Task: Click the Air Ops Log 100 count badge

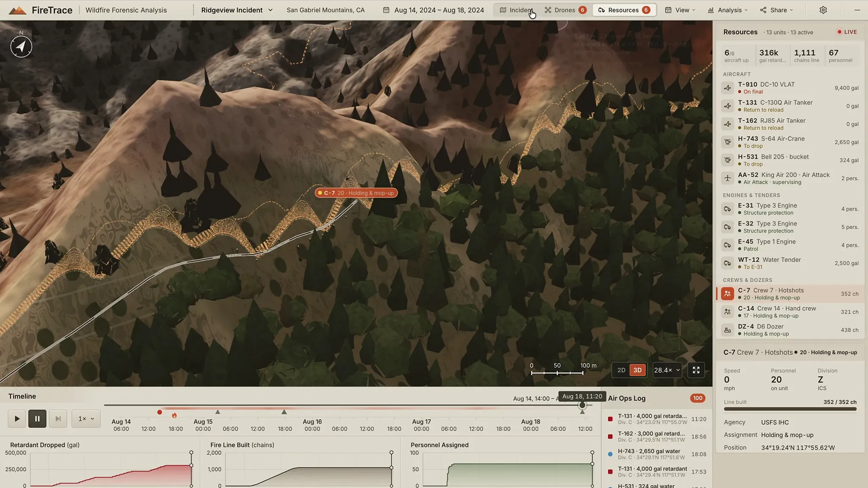Action: click(698, 398)
